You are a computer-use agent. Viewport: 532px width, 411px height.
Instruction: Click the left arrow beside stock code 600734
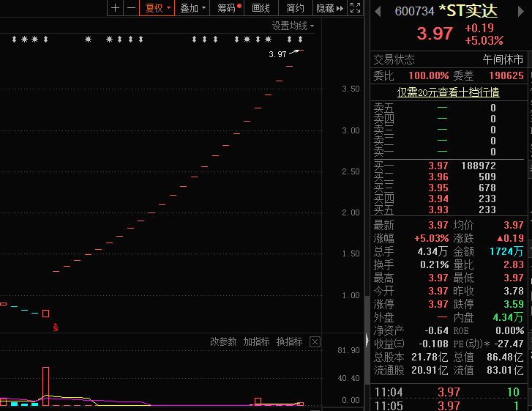(x=378, y=11)
